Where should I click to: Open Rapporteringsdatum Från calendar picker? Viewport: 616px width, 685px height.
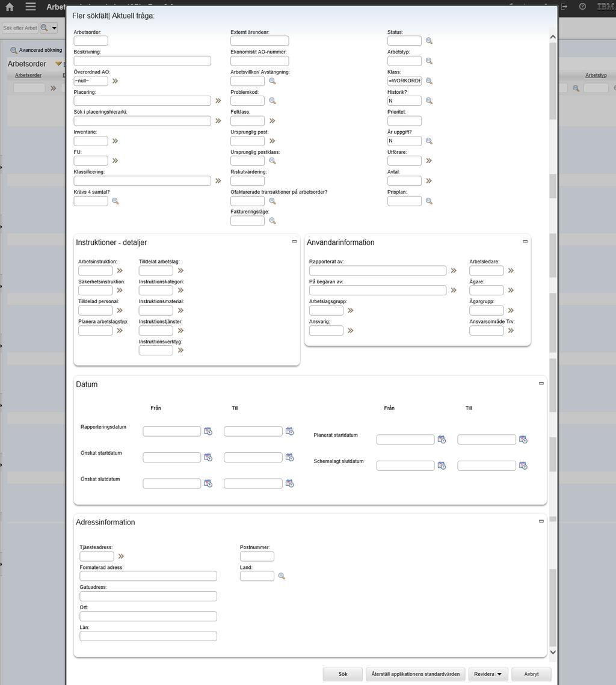pyautogui.click(x=208, y=431)
